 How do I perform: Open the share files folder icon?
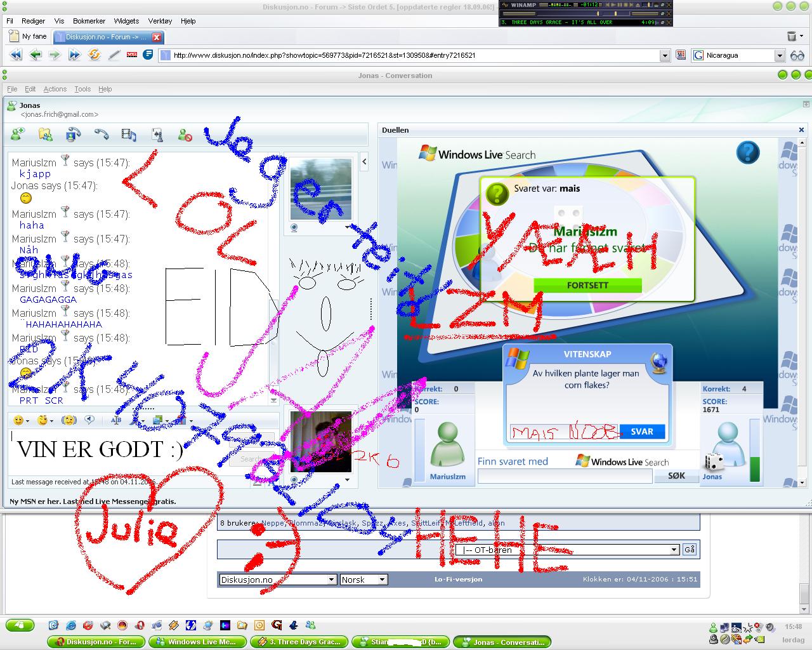(45, 134)
